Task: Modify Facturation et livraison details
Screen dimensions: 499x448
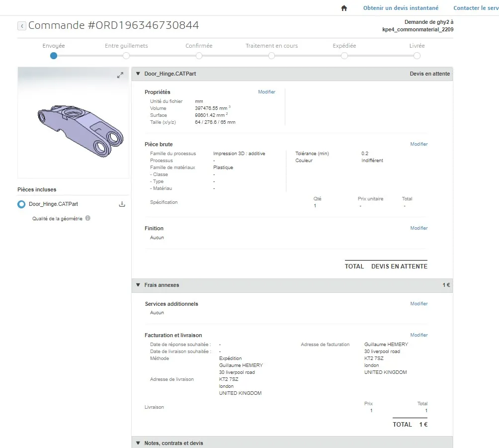Action: coord(418,335)
